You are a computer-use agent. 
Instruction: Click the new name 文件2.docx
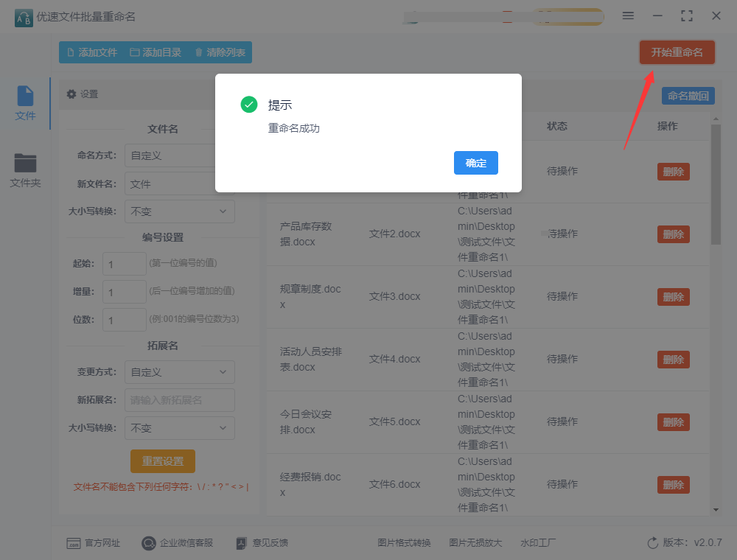tap(394, 234)
